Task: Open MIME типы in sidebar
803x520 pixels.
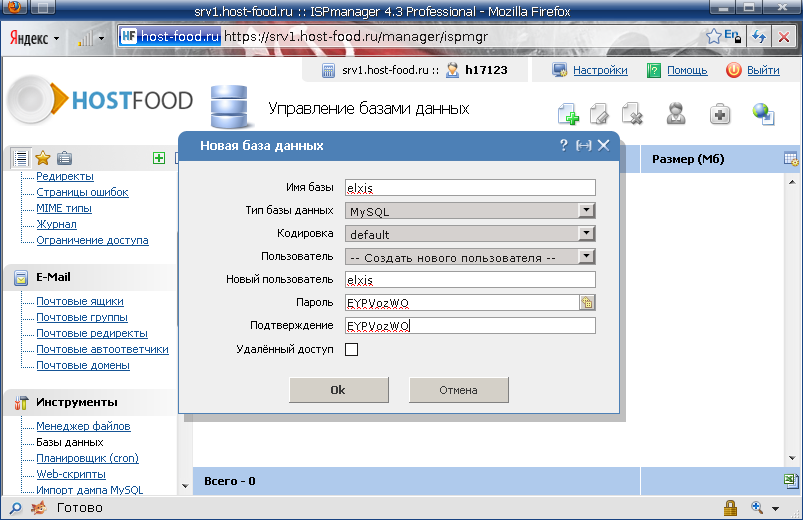Action: coord(64,208)
